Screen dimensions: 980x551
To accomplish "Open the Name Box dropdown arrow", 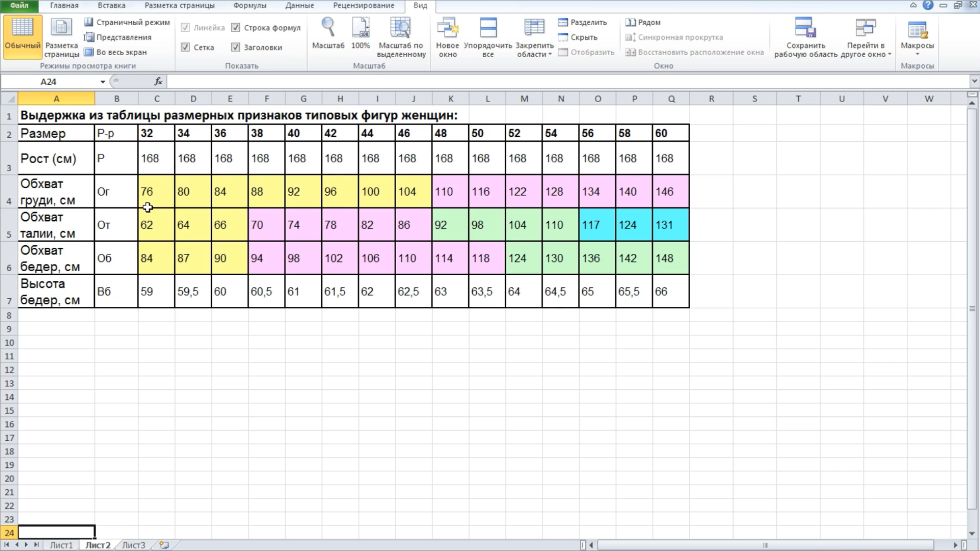I will coord(103,82).
